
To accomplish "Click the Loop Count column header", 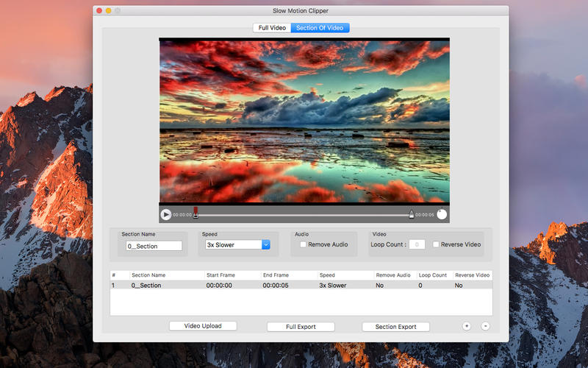I will 433,275.
